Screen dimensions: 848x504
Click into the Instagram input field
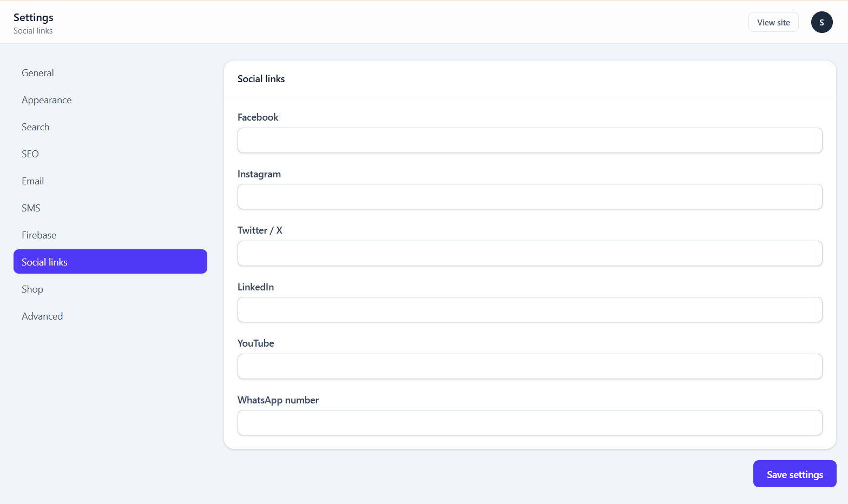point(530,196)
